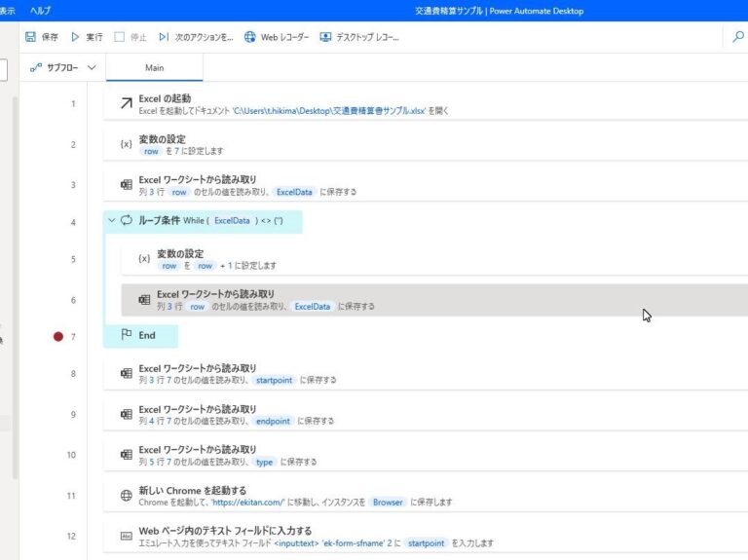The height and width of the screenshot is (560, 748).
Task: Click the End flag icon
Action: [127, 334]
